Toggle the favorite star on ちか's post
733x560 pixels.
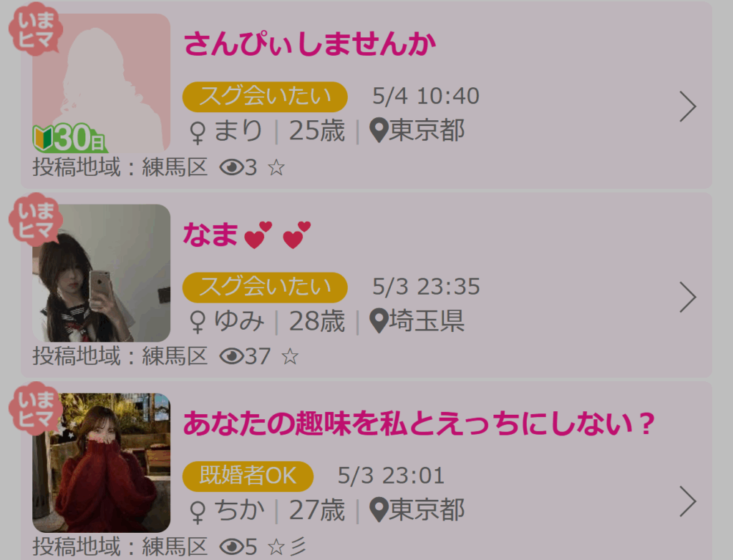tap(276, 546)
